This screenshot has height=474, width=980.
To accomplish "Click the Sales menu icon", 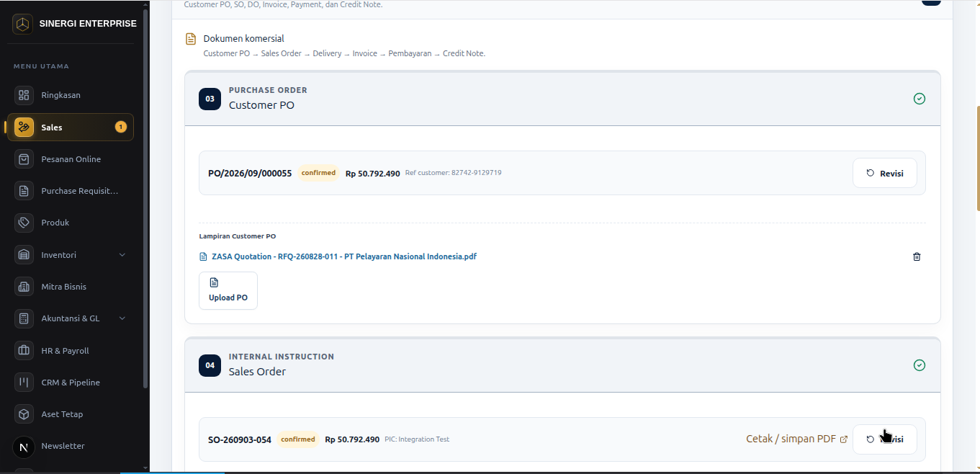I will 24,127.
